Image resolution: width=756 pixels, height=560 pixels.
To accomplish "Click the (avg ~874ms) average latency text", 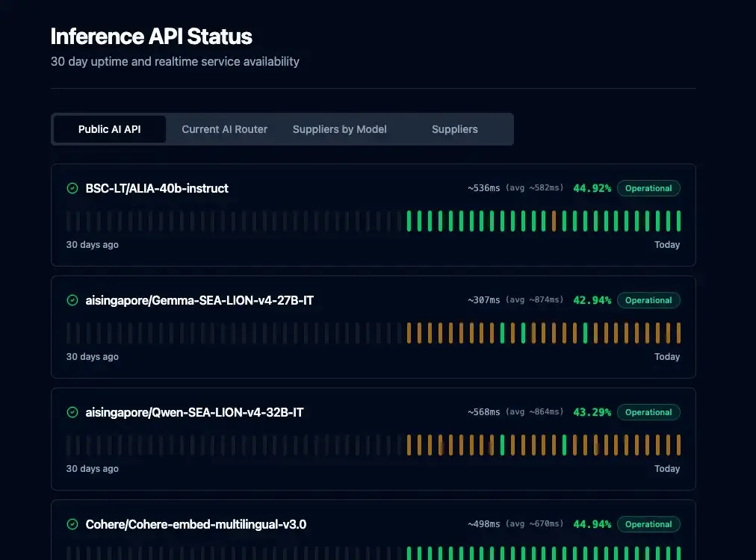I will pyautogui.click(x=534, y=299).
